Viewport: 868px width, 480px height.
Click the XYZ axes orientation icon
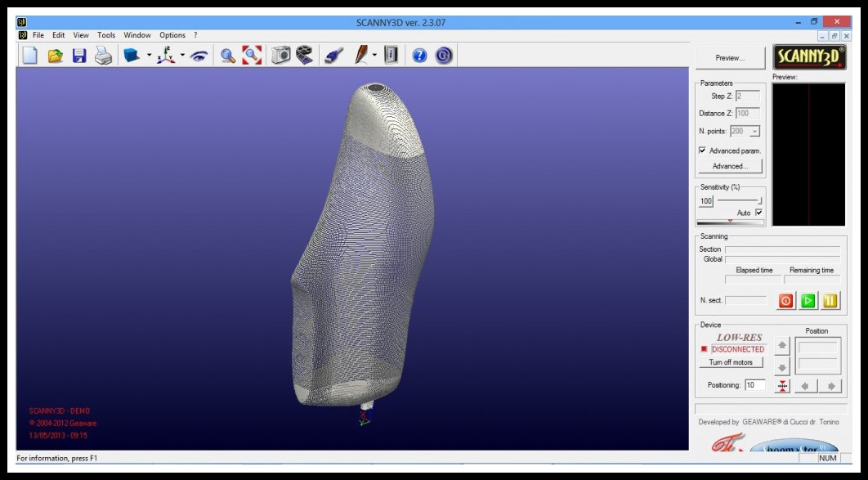point(166,56)
